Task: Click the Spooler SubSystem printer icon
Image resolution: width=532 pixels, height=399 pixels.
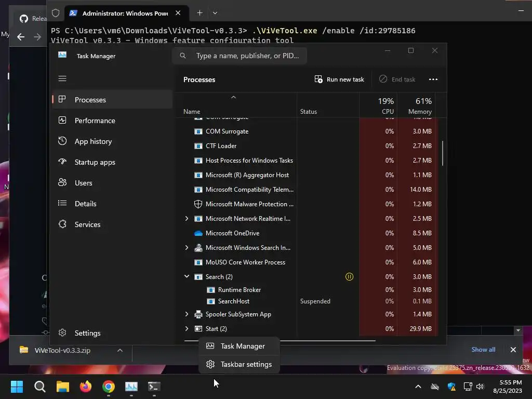Action: tap(198, 314)
